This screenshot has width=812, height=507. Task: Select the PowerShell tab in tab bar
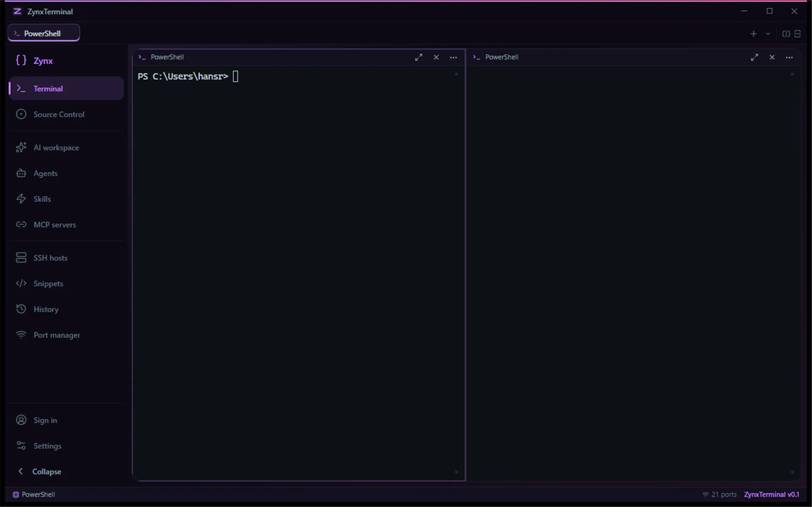click(x=44, y=33)
